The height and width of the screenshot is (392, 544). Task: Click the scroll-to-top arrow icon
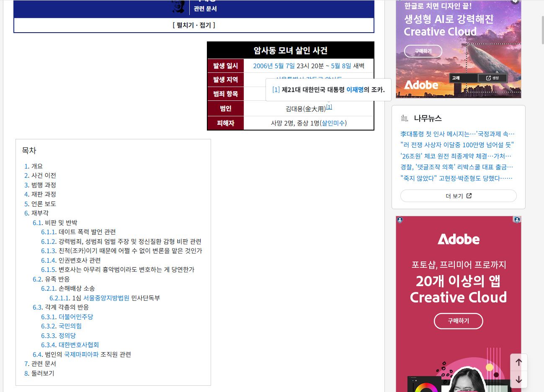(518, 362)
